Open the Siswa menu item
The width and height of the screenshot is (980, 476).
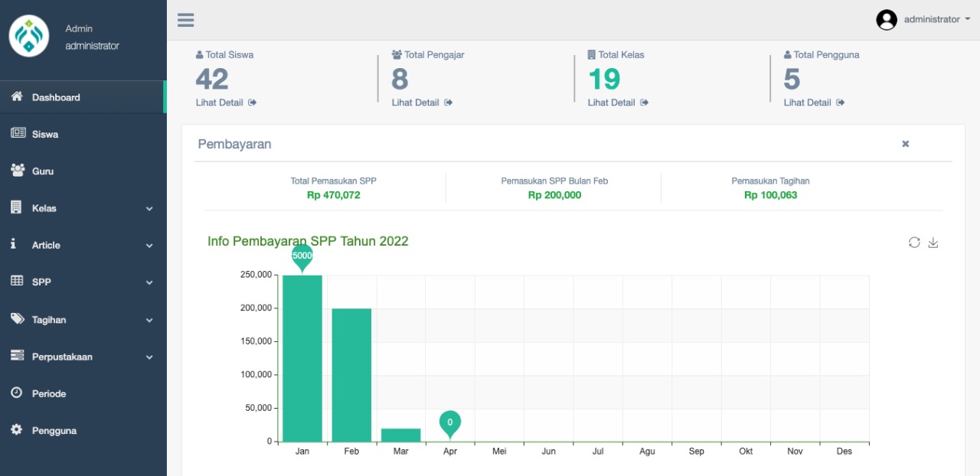[x=45, y=134]
